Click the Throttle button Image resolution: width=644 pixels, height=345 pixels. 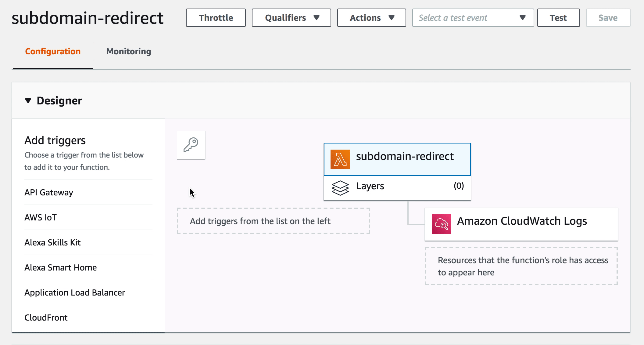coord(216,18)
